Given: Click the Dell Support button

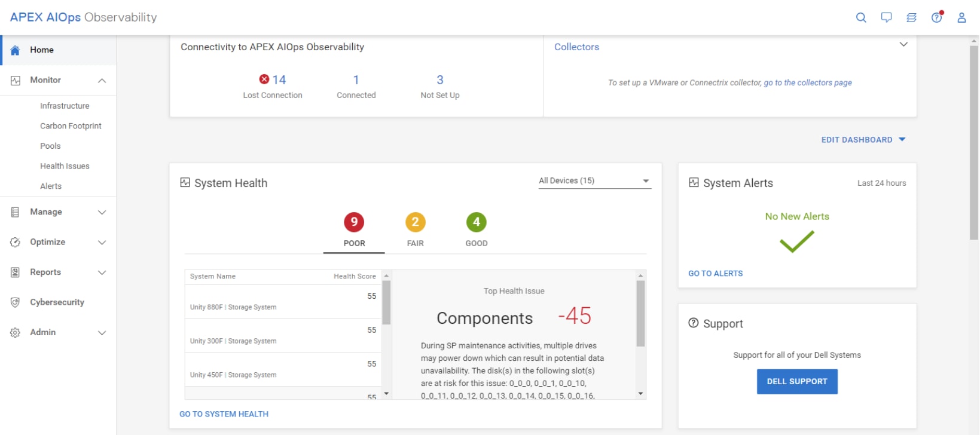Looking at the screenshot, I should tap(797, 382).
